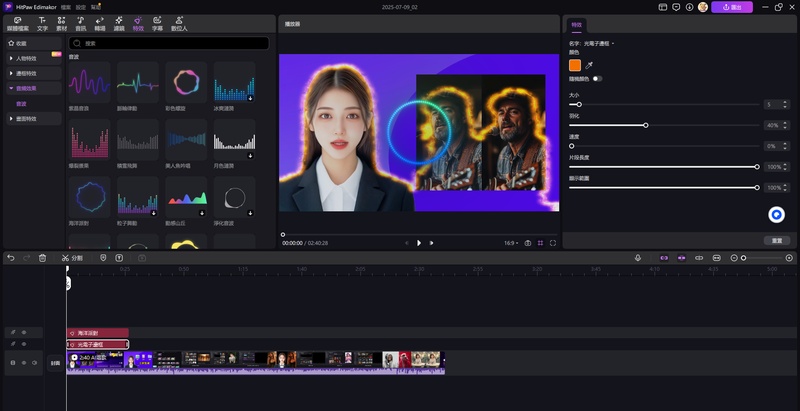Select the purple wavy line audio effect

tap(89, 82)
